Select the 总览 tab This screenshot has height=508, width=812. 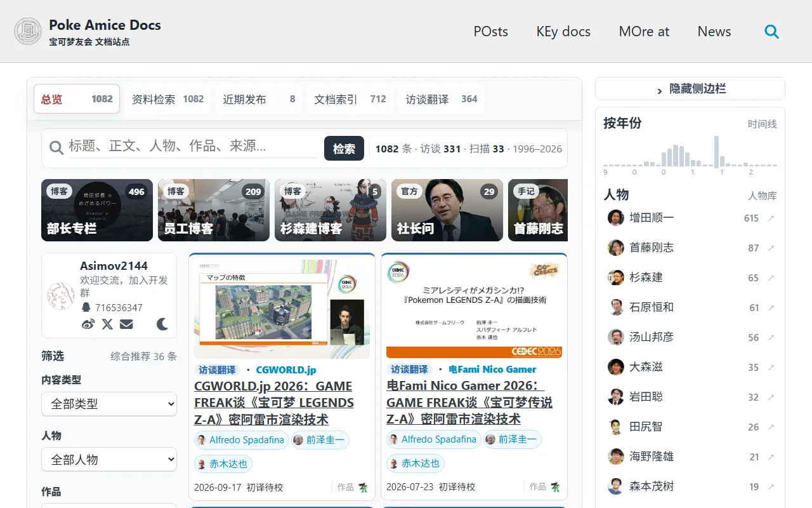pyautogui.click(x=77, y=99)
